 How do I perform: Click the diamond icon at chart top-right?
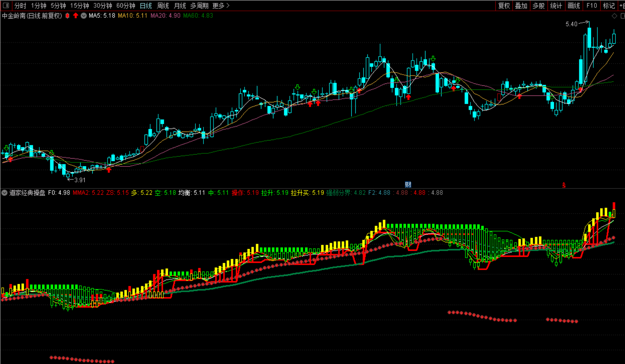(x=615, y=16)
